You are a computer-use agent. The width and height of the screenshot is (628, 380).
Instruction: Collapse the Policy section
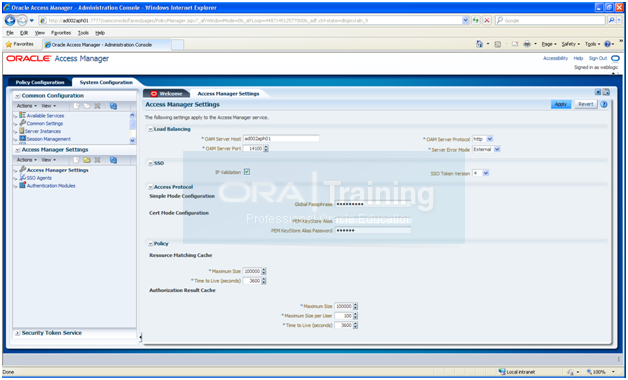coord(151,243)
